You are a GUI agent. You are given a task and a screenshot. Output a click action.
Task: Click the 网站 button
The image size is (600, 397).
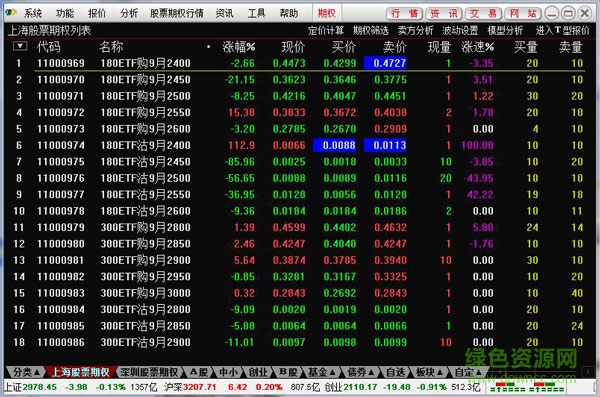pyautogui.click(x=523, y=14)
